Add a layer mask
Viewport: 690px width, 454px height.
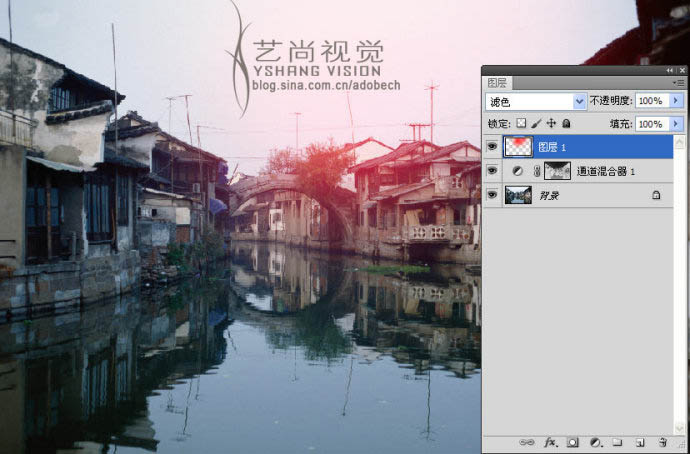573,442
